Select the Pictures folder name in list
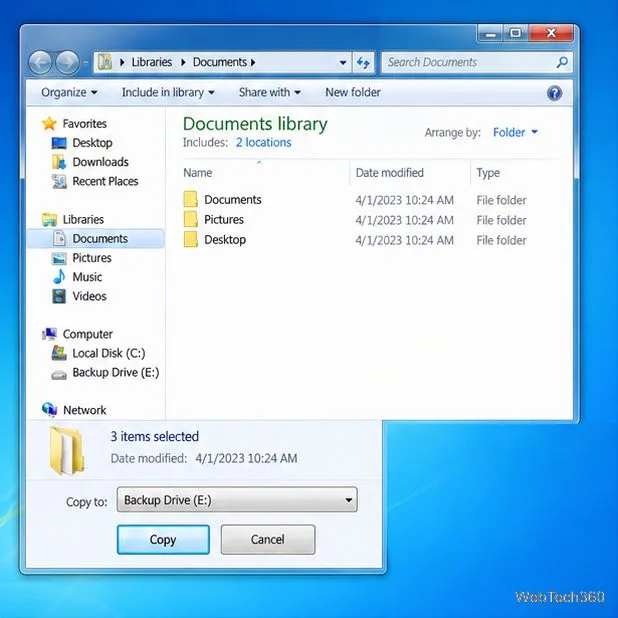The width and height of the screenshot is (618, 618). 224,220
